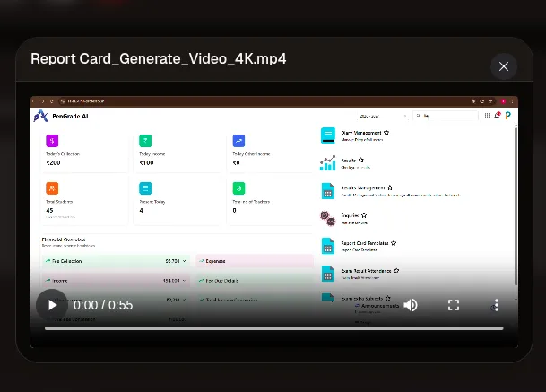
Task: Open the apps grid icon in header
Action: tap(487, 116)
